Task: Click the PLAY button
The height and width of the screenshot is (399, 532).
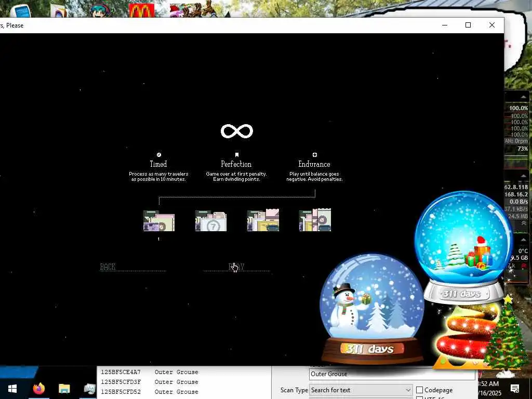Action: (236, 267)
